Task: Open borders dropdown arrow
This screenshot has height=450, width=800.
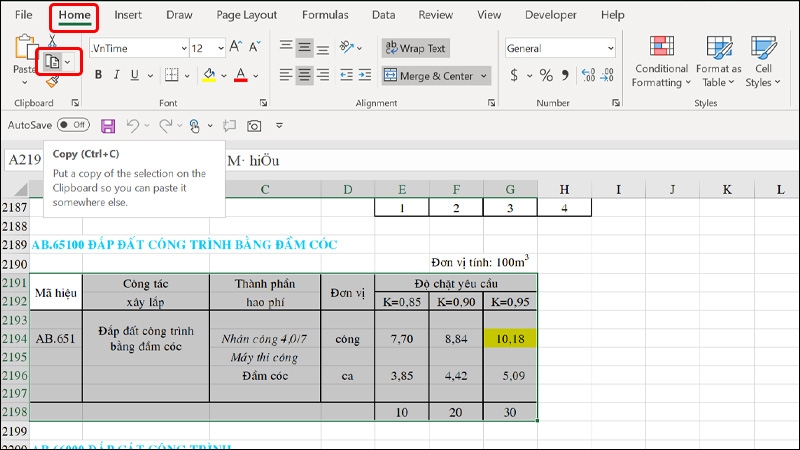Action: (x=187, y=76)
